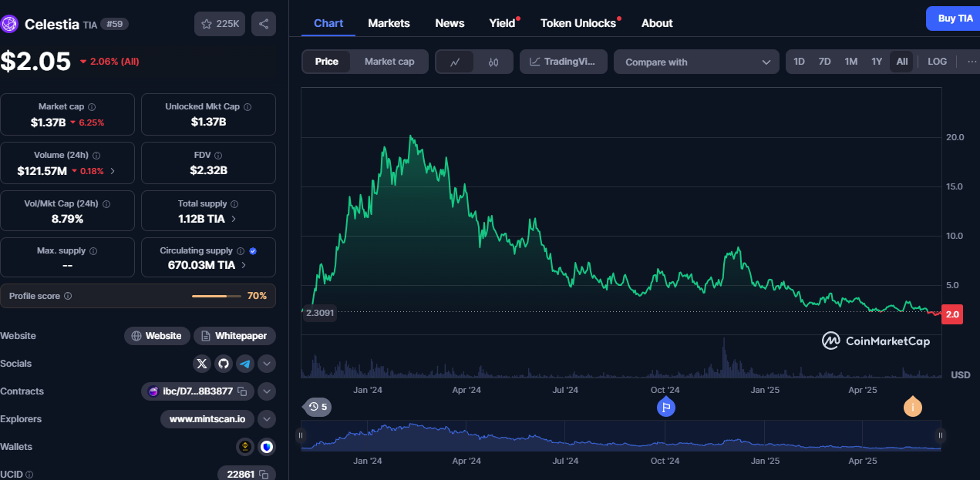Grab the left range slider handle
980x480 pixels.
[301, 435]
